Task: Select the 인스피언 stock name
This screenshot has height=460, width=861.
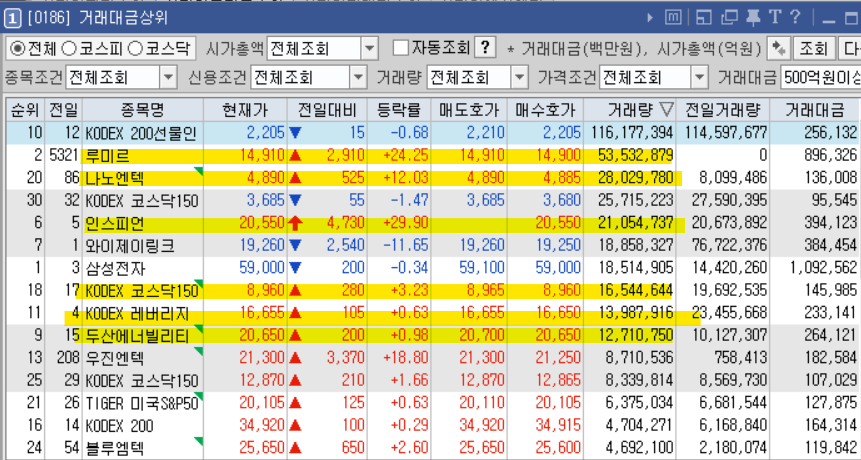Action: 115,223
